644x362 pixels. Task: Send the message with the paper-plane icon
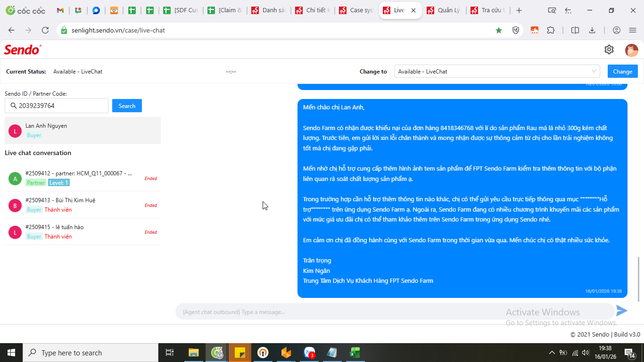(x=622, y=311)
